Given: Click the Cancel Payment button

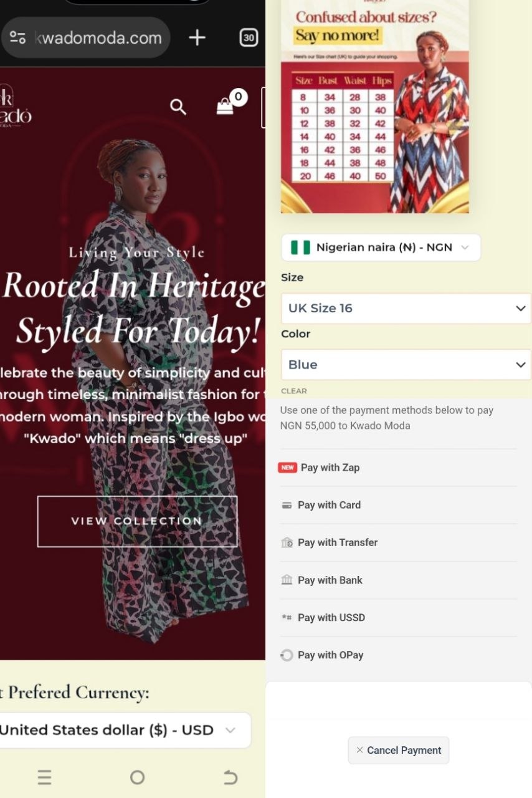Looking at the screenshot, I should [399, 750].
